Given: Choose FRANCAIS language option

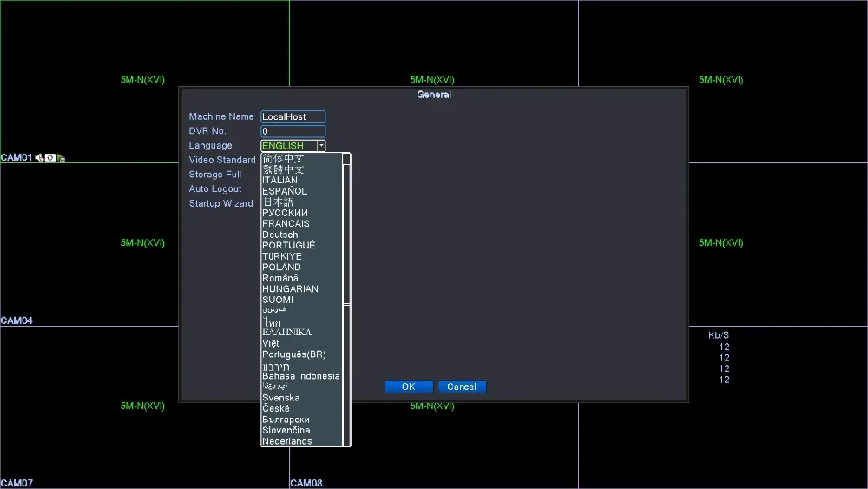Looking at the screenshot, I should [286, 224].
